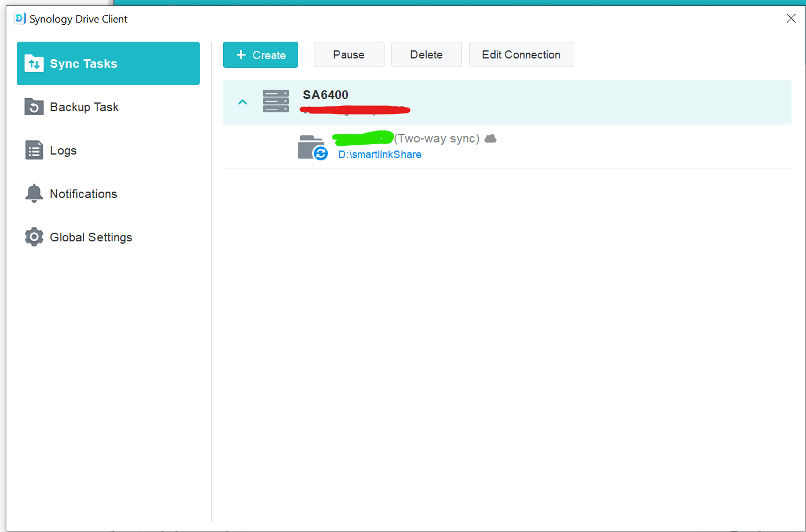Click the syncing folder icon
The image size is (806, 532).
click(x=313, y=147)
